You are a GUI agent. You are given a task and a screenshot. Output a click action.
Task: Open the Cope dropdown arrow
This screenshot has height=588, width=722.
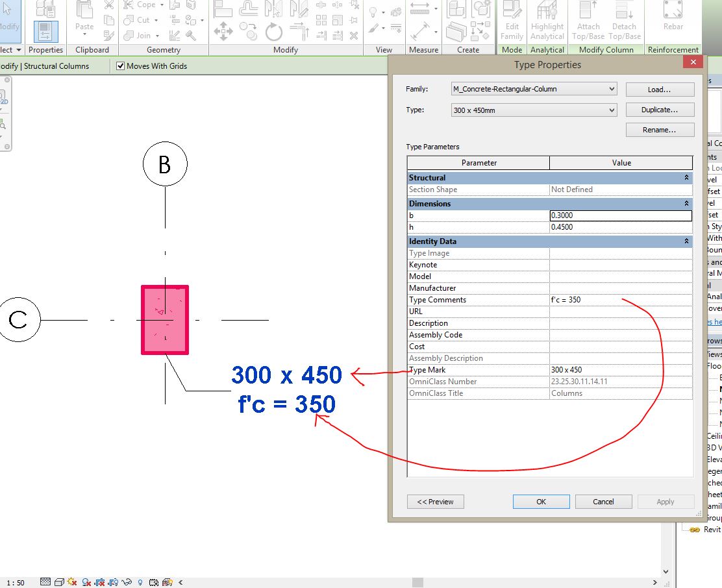point(162,5)
